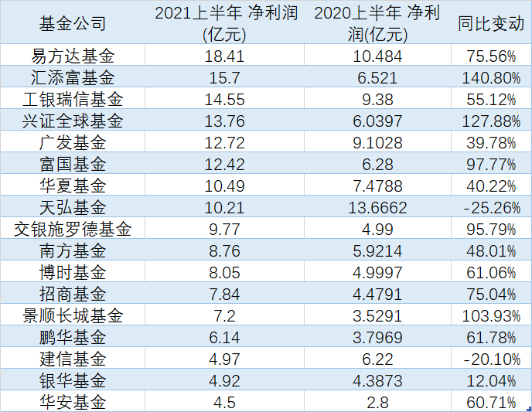
Task: Select the value 7.2
Action: (x=224, y=315)
